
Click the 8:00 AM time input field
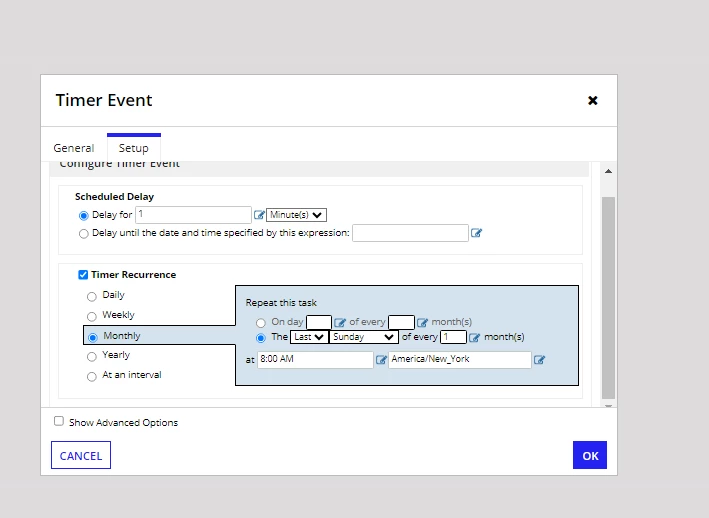click(x=316, y=360)
